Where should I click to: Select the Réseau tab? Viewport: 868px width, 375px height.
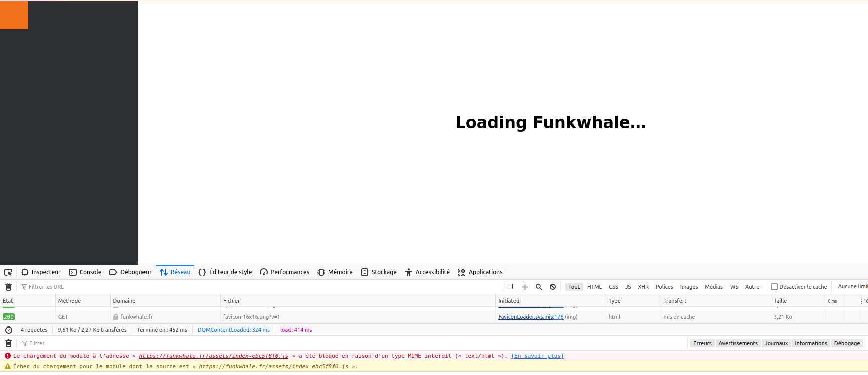175,272
